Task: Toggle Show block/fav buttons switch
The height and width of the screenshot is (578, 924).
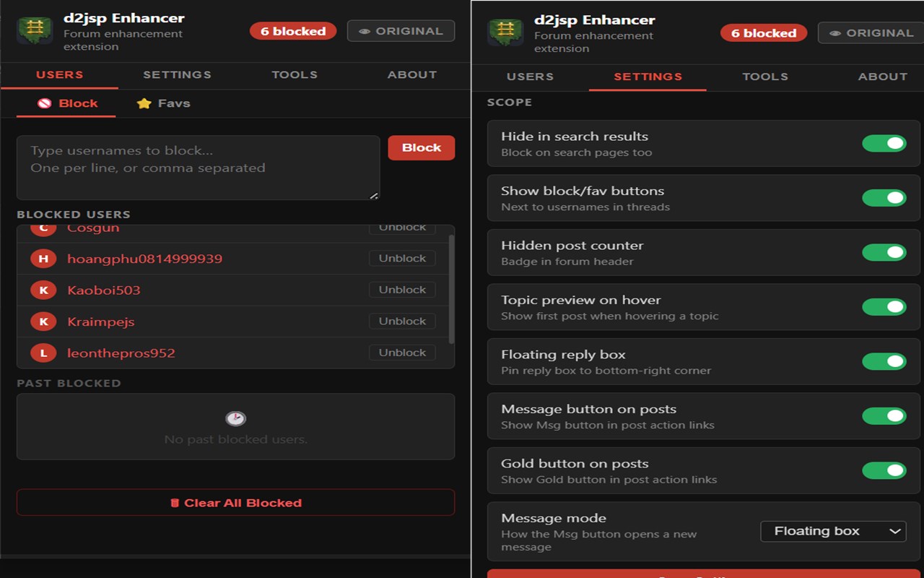Action: (884, 198)
